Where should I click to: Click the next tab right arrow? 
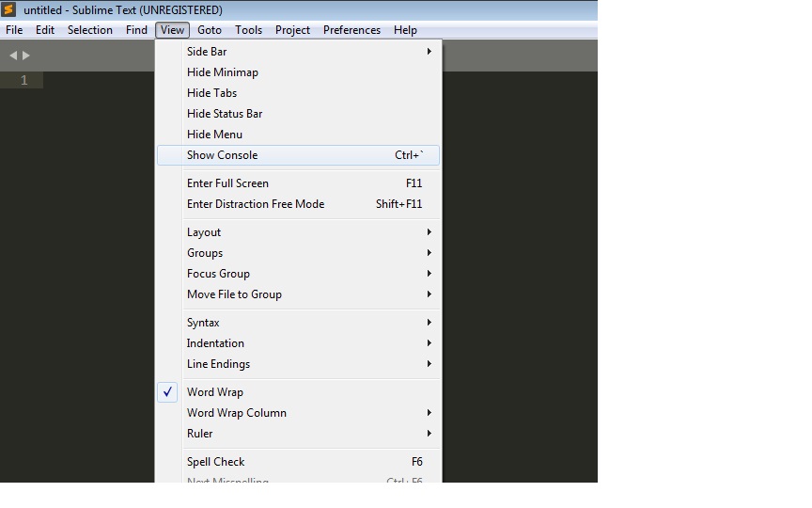pos(26,56)
